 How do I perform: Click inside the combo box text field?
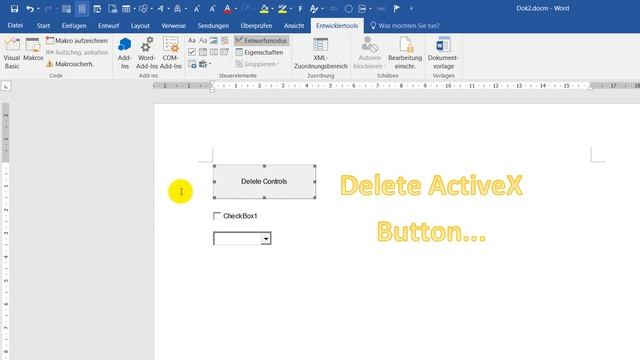[x=237, y=238]
